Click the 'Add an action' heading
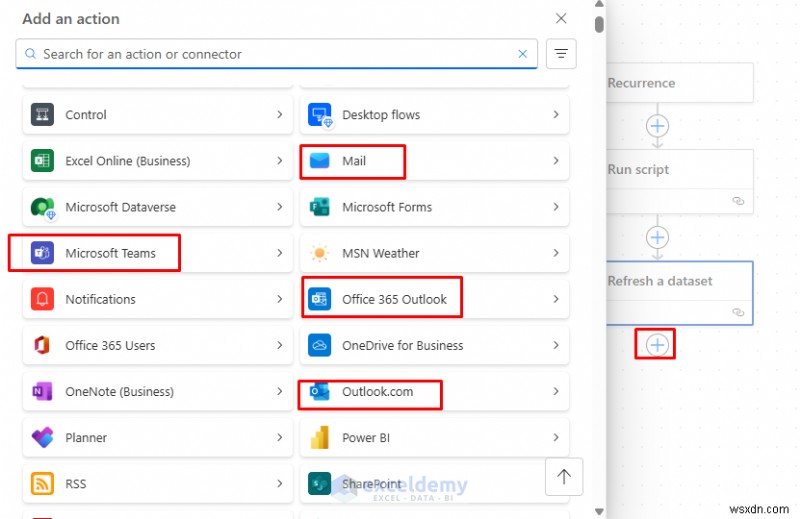The width and height of the screenshot is (800, 519). 71,19
